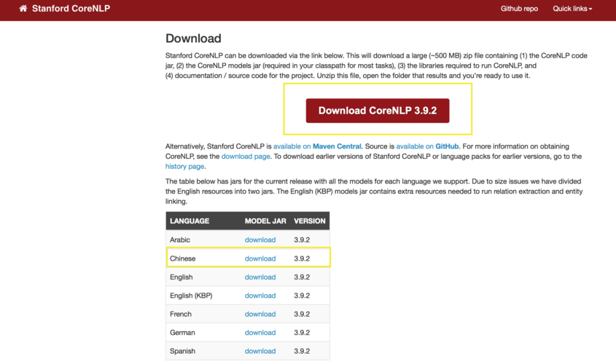
Task: Expand the Quick links dropdown
Action: point(572,9)
